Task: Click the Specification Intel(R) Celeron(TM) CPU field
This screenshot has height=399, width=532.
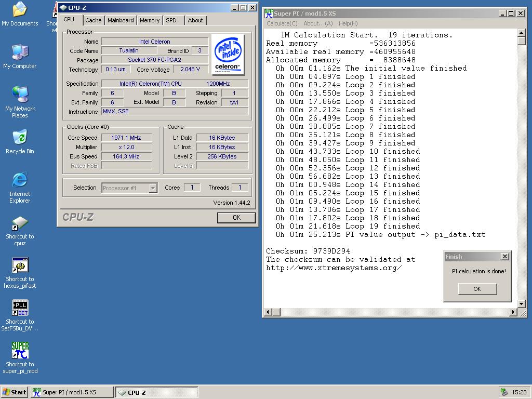Action: pos(175,84)
